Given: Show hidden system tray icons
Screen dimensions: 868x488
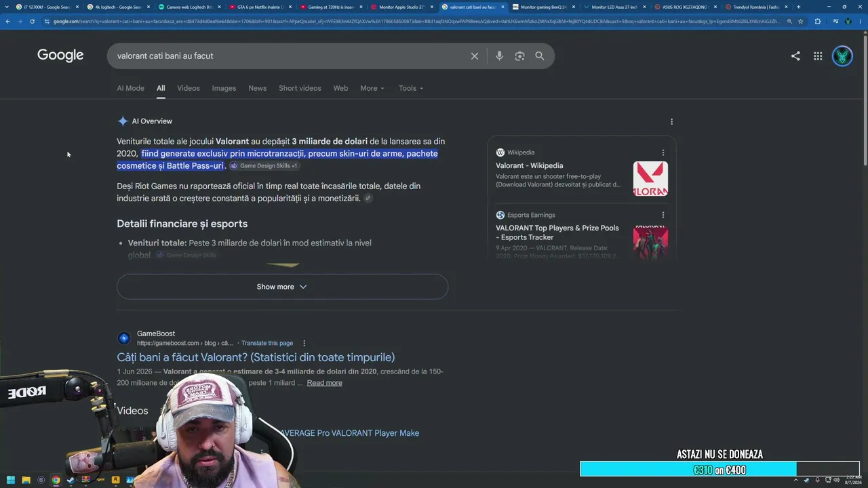Looking at the screenshot, I should [x=797, y=480].
